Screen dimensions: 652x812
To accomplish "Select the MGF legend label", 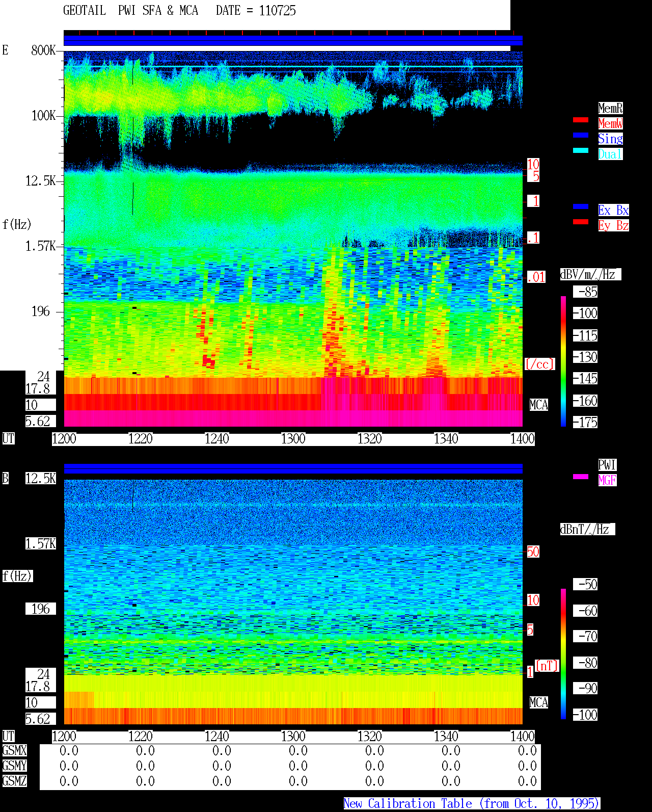I will [x=607, y=480].
